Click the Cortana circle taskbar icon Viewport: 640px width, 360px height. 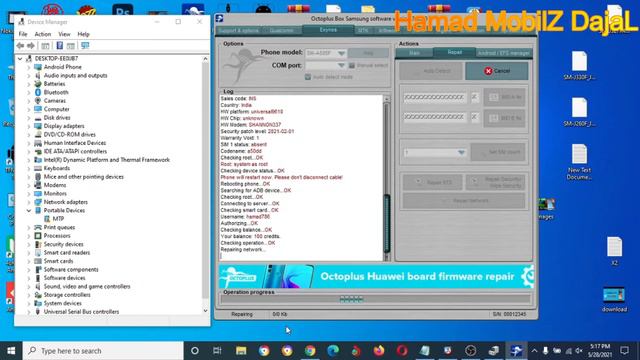195,351
